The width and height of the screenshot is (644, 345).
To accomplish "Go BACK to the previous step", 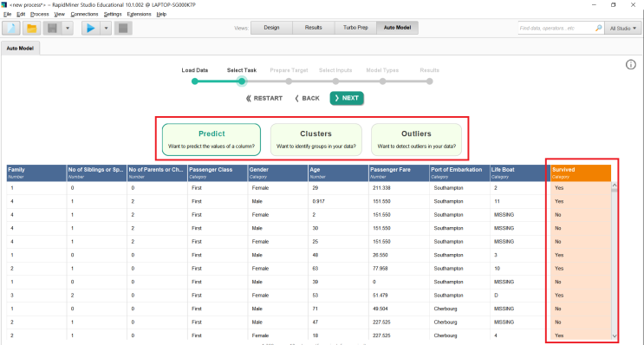I will 307,98.
